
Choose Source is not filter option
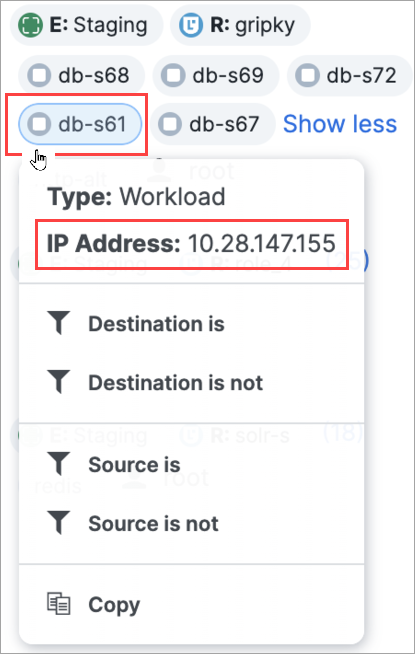pyautogui.click(x=191, y=523)
